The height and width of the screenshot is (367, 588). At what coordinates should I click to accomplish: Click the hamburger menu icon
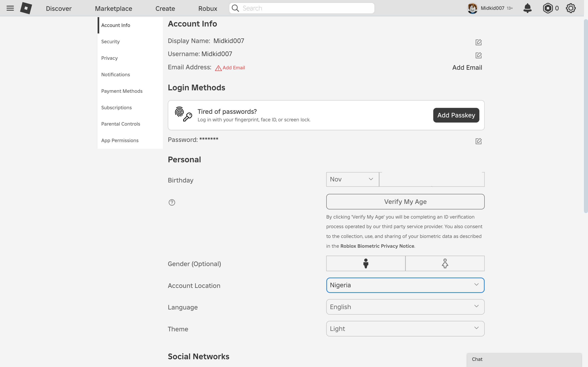pyautogui.click(x=10, y=8)
